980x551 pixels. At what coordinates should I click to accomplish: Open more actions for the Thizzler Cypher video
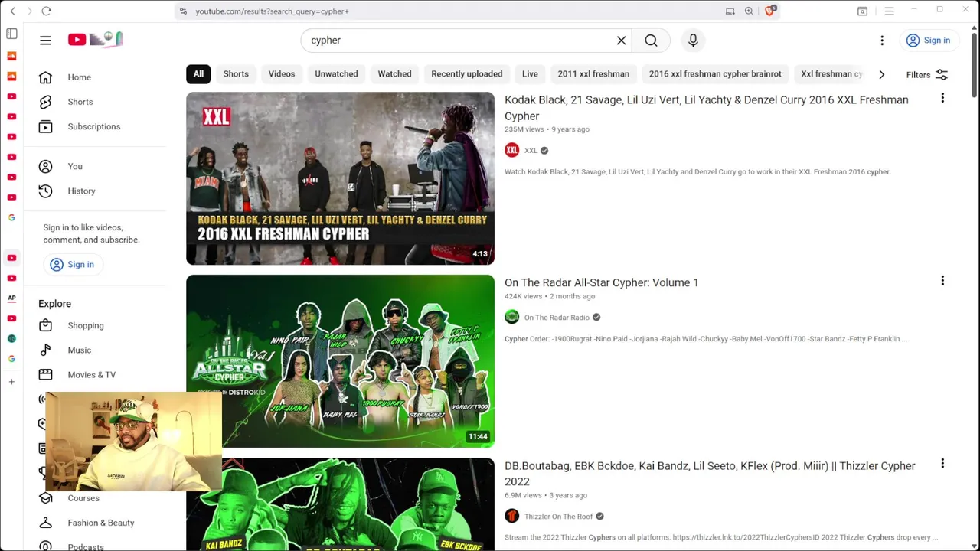[x=942, y=464]
